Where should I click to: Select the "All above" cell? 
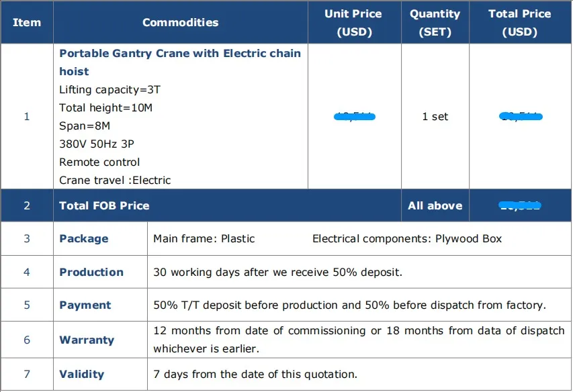click(435, 205)
